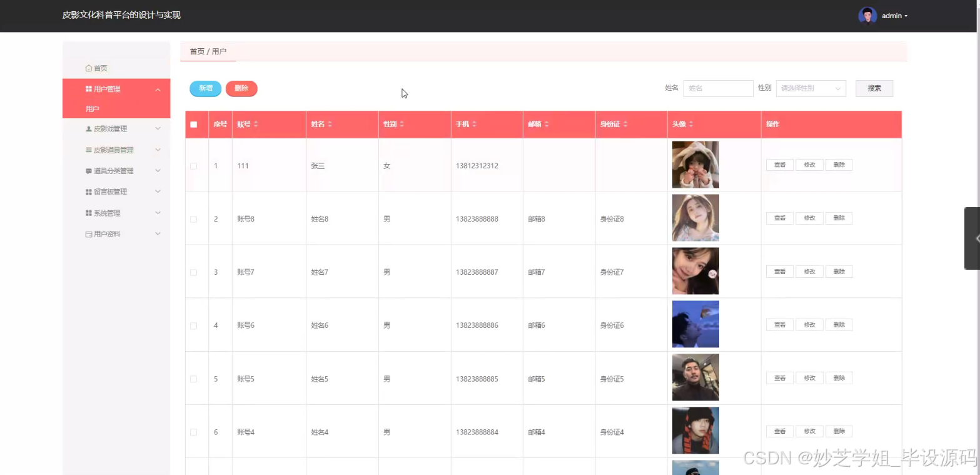Click the home icon beside 首页
The height and width of the screenshot is (475, 980).
89,68
